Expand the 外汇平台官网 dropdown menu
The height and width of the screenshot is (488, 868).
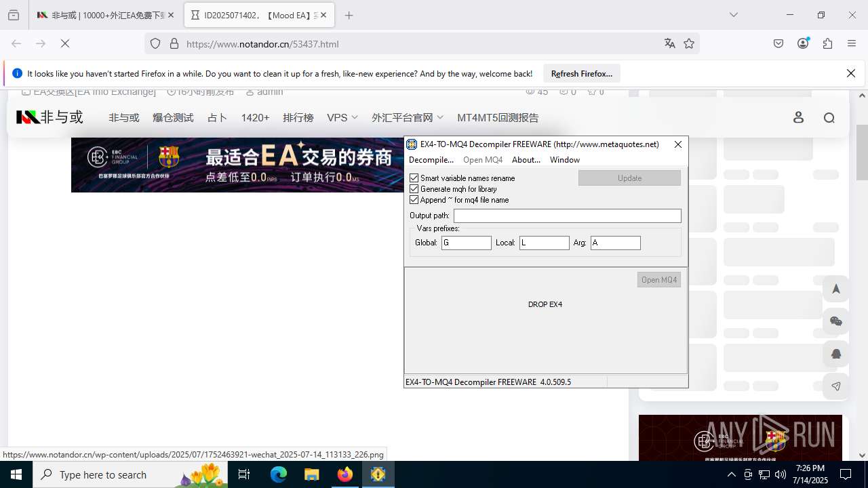pos(408,117)
